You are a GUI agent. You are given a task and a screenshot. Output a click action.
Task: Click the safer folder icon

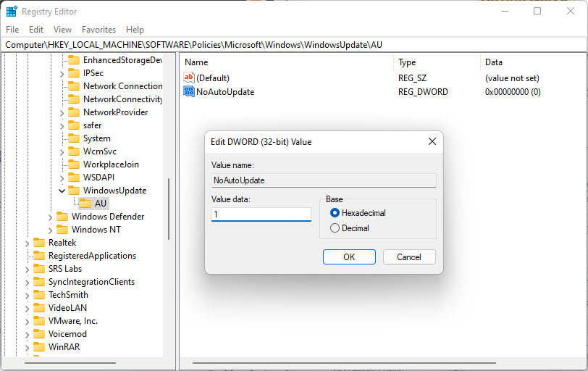[x=74, y=125]
